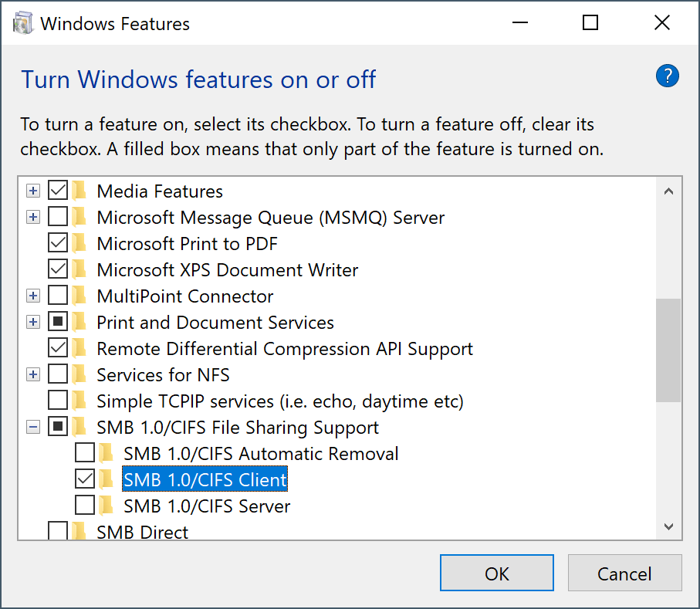The height and width of the screenshot is (609, 700).
Task: Uncheck Microsoft XPS Document Writer
Action: tap(58, 269)
